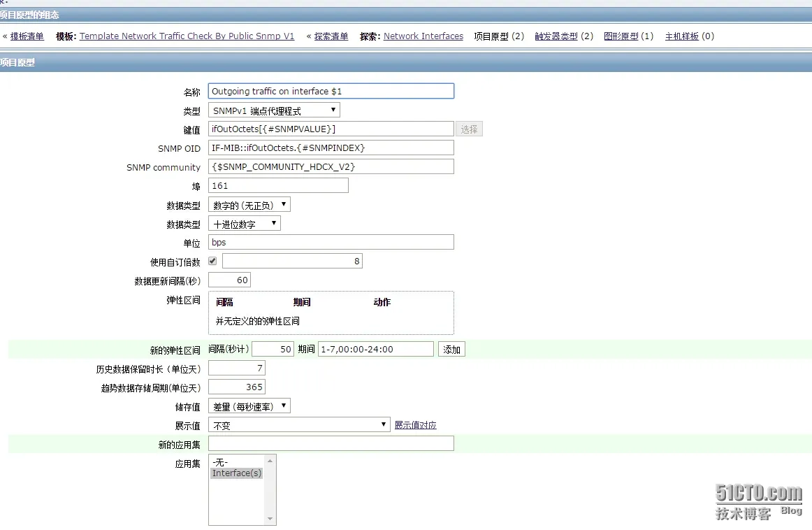Click the 新的应用集 input field

pyautogui.click(x=331, y=443)
